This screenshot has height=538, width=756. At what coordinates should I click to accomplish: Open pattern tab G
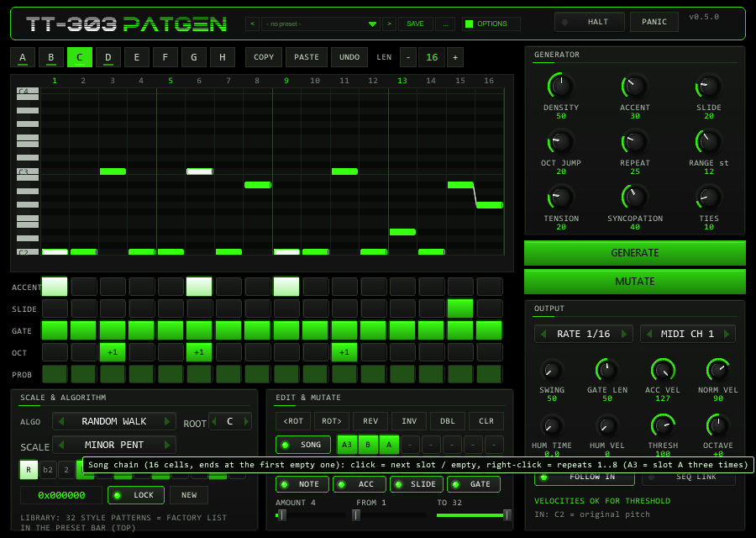(194, 57)
